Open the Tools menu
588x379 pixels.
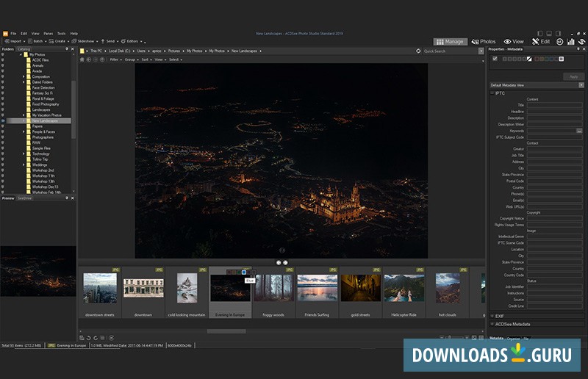(61, 33)
